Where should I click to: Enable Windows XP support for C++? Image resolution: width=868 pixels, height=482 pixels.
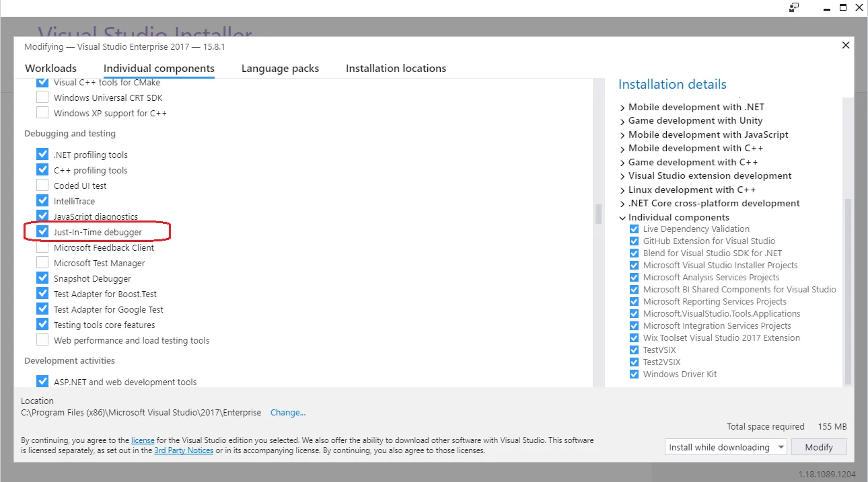coord(42,113)
